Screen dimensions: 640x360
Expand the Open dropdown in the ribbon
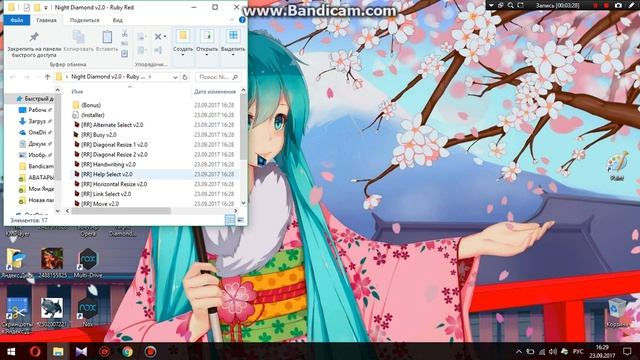[x=207, y=55]
